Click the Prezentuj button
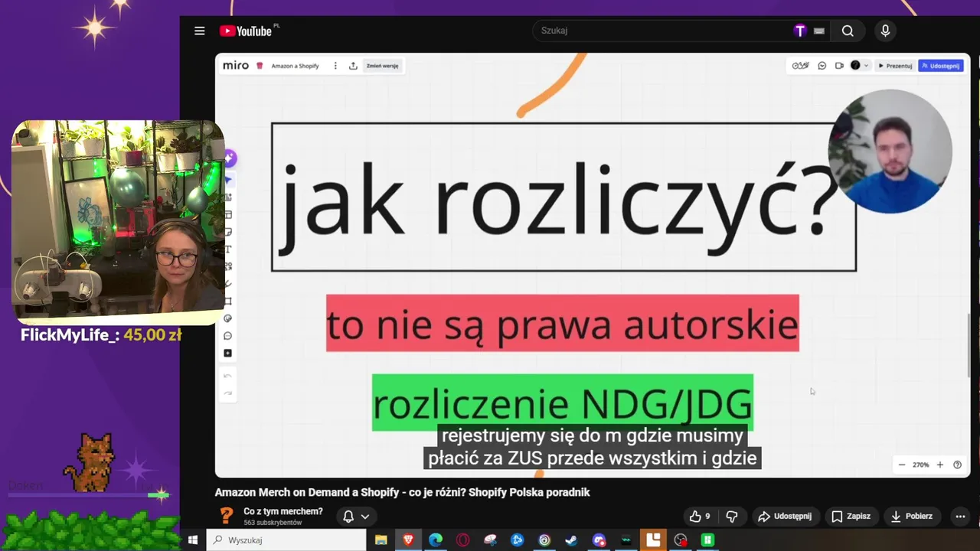The image size is (980, 551). pos(895,66)
